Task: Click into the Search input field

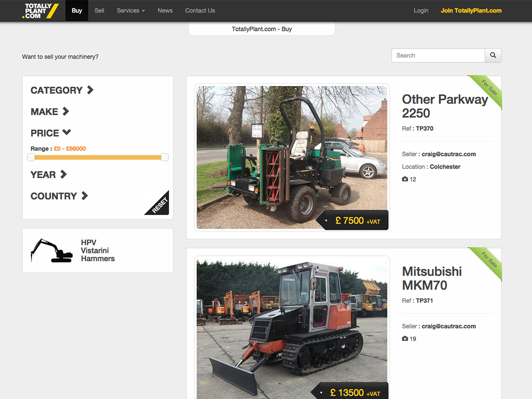Action: (x=438, y=55)
